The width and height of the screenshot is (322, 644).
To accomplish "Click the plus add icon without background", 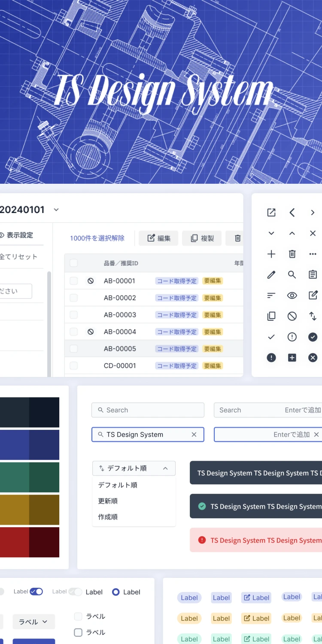I will (271, 254).
